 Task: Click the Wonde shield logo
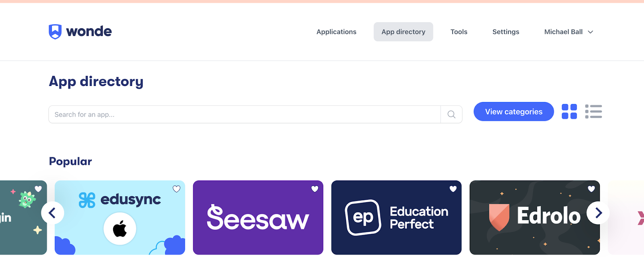tap(55, 31)
